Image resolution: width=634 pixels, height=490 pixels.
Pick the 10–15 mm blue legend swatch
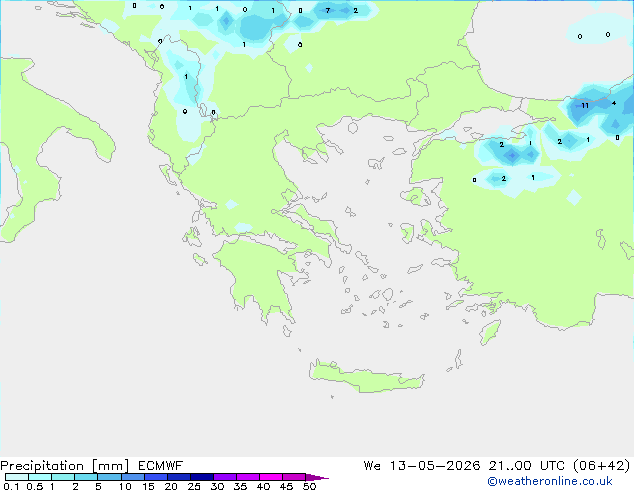133,477
